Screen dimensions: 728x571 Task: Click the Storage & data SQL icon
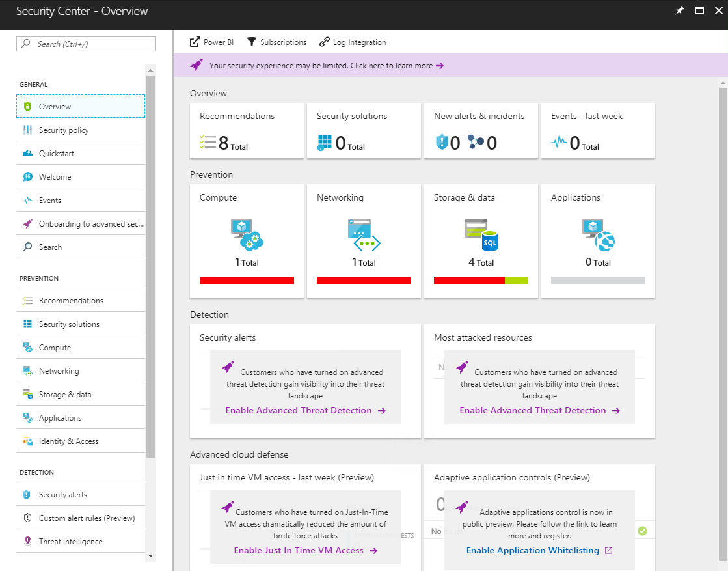click(x=481, y=234)
